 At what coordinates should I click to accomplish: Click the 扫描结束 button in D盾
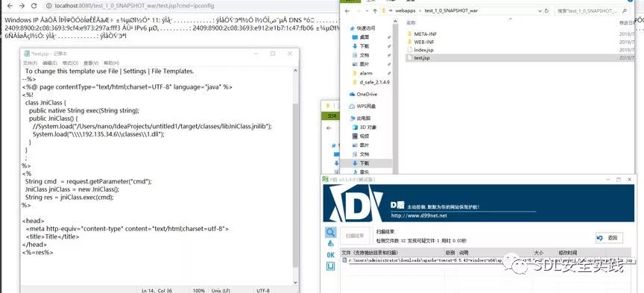355,236
